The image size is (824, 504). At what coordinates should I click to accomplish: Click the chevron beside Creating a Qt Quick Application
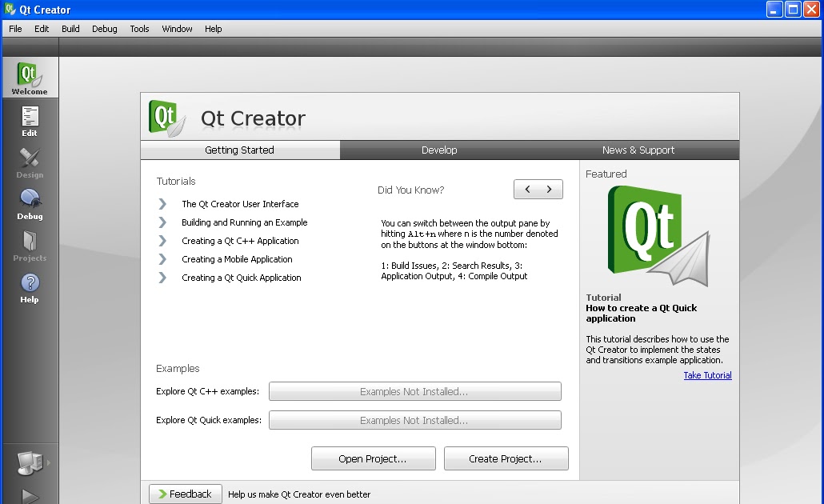(x=162, y=278)
